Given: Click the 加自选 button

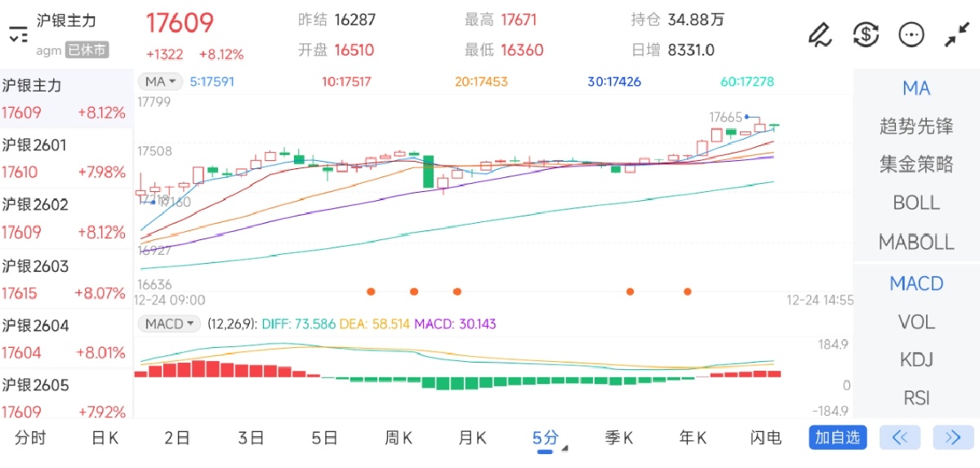Looking at the screenshot, I should pyautogui.click(x=838, y=438).
